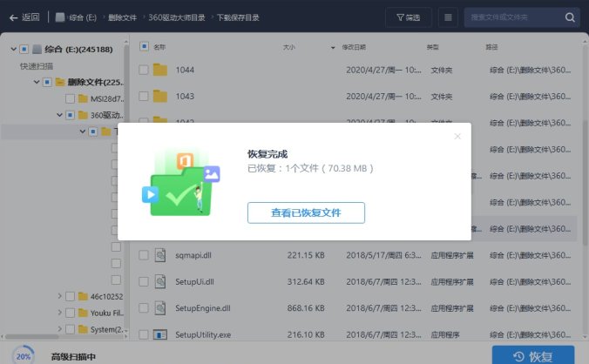Toggle the 删除文件 tree checkbox
This screenshot has height=364, width=589.
point(47,82)
